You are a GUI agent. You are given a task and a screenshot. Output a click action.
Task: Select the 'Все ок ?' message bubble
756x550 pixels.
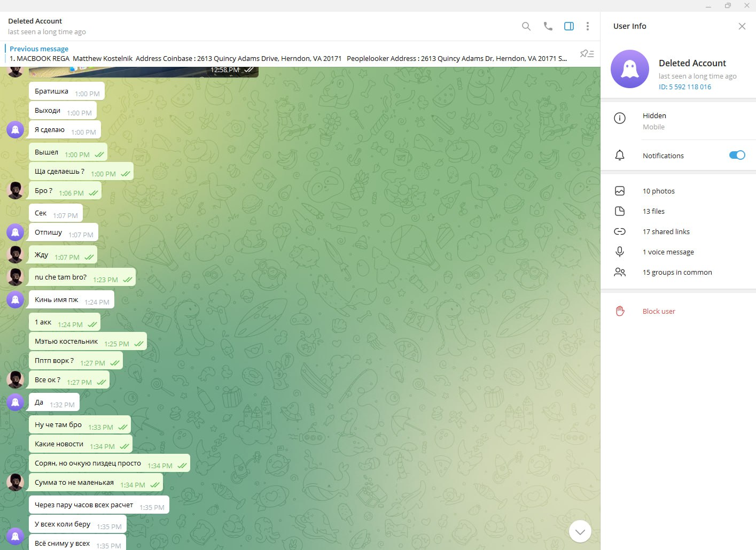click(x=69, y=380)
